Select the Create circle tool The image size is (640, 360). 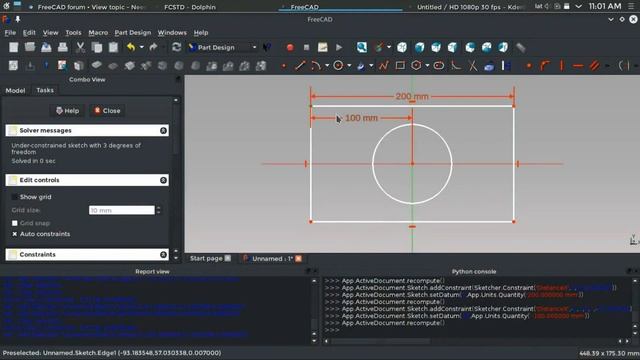(x=338, y=65)
